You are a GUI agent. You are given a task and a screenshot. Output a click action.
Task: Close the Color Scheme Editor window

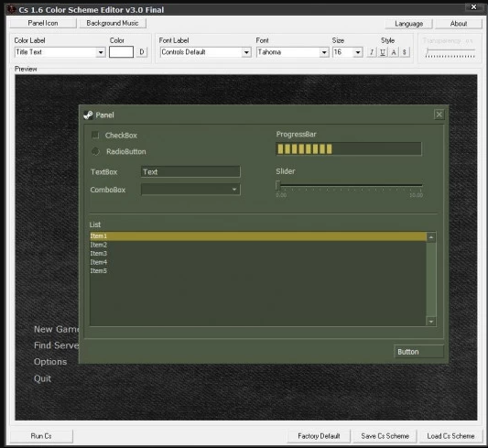tap(473, 6)
